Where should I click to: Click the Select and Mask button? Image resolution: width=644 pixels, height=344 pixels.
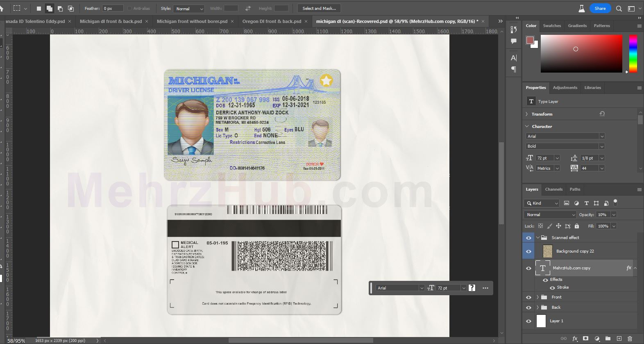[319, 8]
